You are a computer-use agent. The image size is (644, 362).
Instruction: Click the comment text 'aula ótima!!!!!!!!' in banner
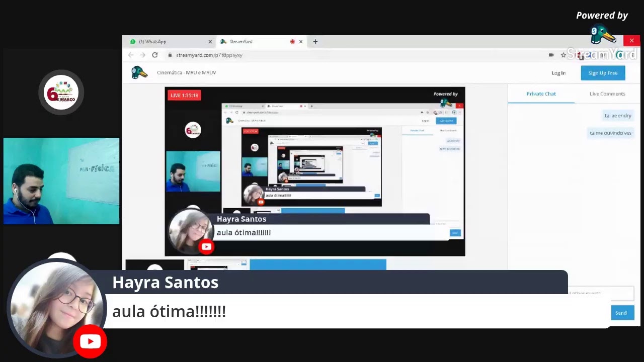click(x=169, y=312)
